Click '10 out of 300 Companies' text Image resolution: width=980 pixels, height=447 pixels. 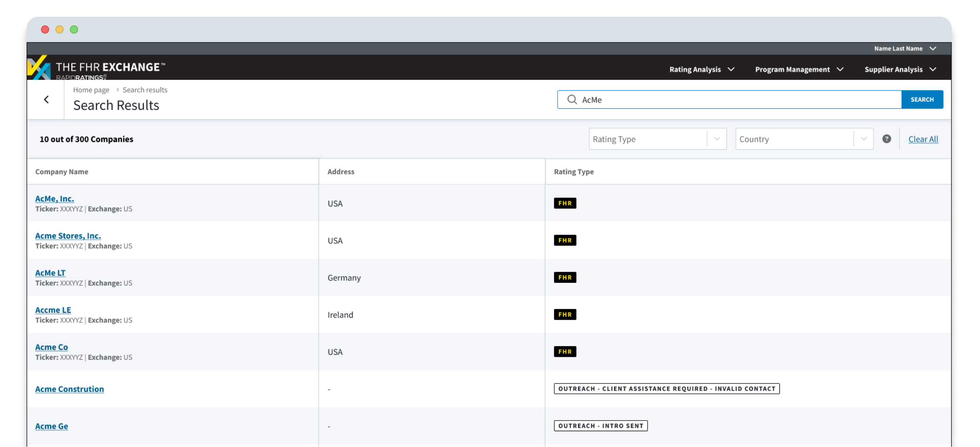coord(86,139)
